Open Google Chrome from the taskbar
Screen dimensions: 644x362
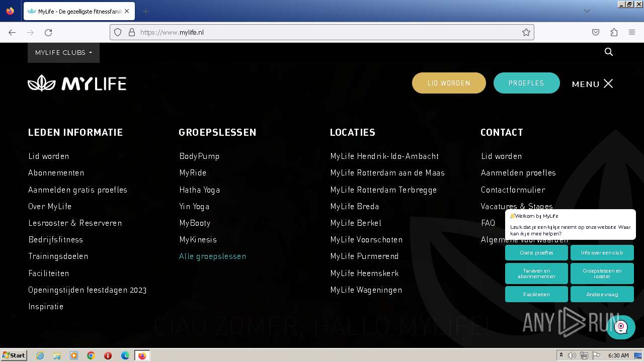pyautogui.click(x=91, y=355)
